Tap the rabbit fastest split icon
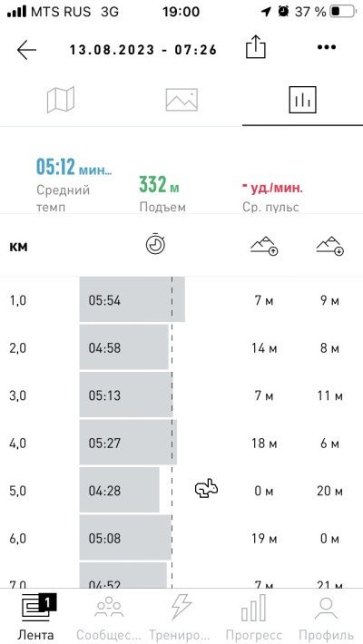The image size is (363, 644). [x=206, y=489]
